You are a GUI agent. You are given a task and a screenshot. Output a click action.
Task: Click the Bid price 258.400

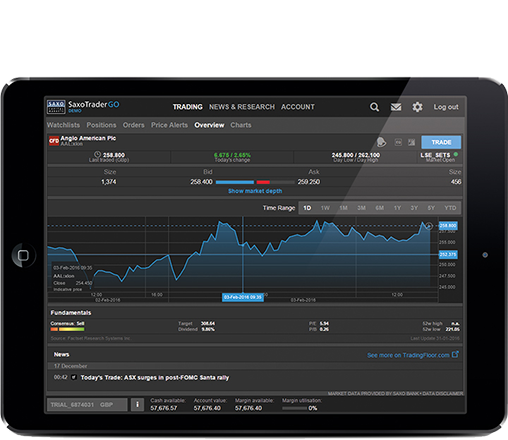pos(201,182)
